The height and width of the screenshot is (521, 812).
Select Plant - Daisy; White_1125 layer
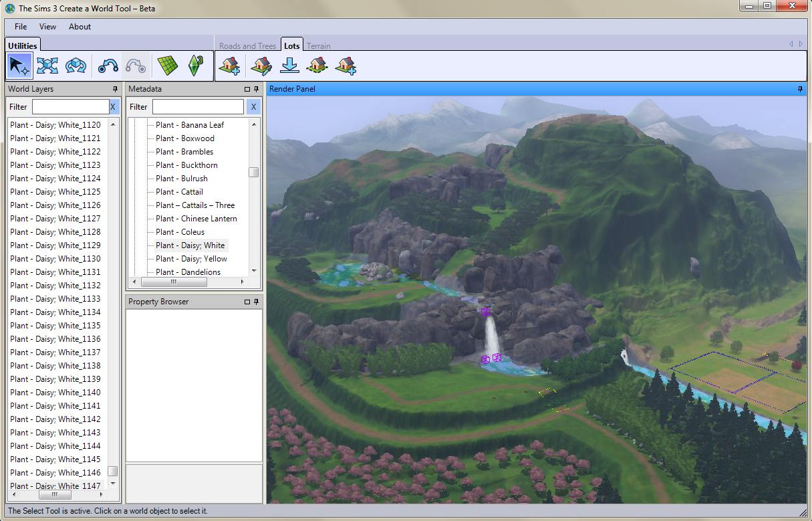[x=55, y=192]
